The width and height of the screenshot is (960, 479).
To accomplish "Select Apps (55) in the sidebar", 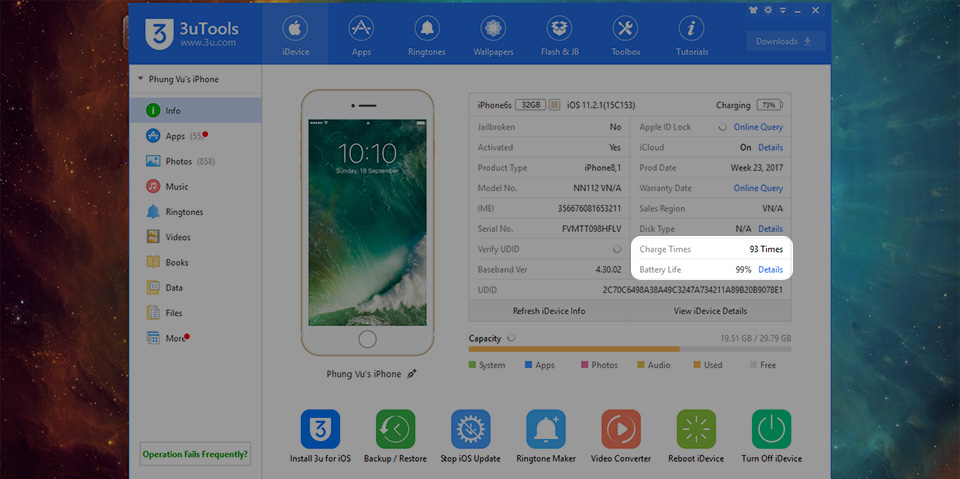I will [x=195, y=136].
